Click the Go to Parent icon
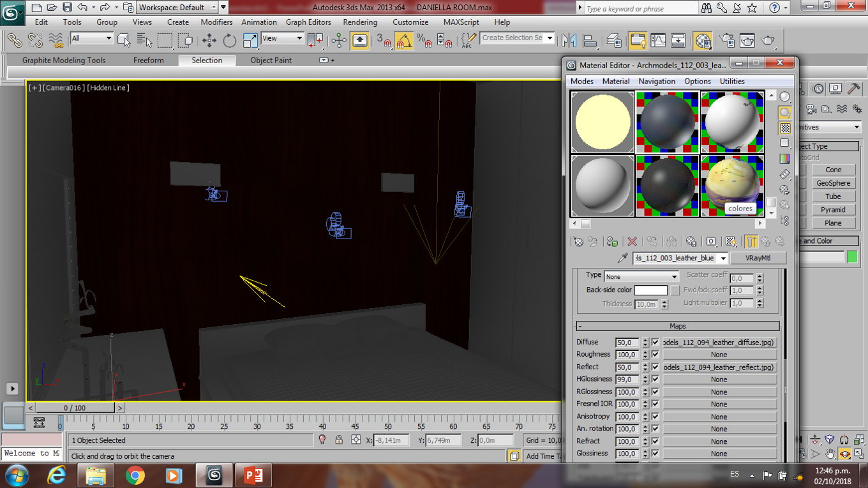Screen dimensions: 868x488 (765, 242)
